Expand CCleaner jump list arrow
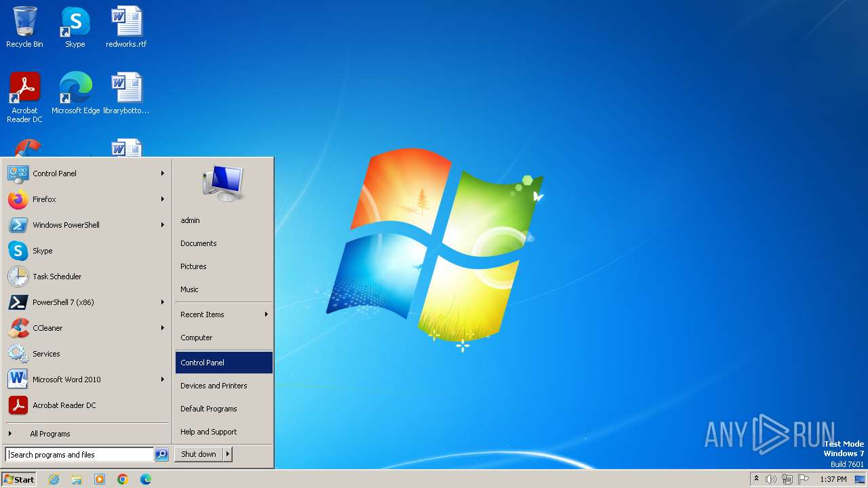868x488 pixels. [x=163, y=328]
